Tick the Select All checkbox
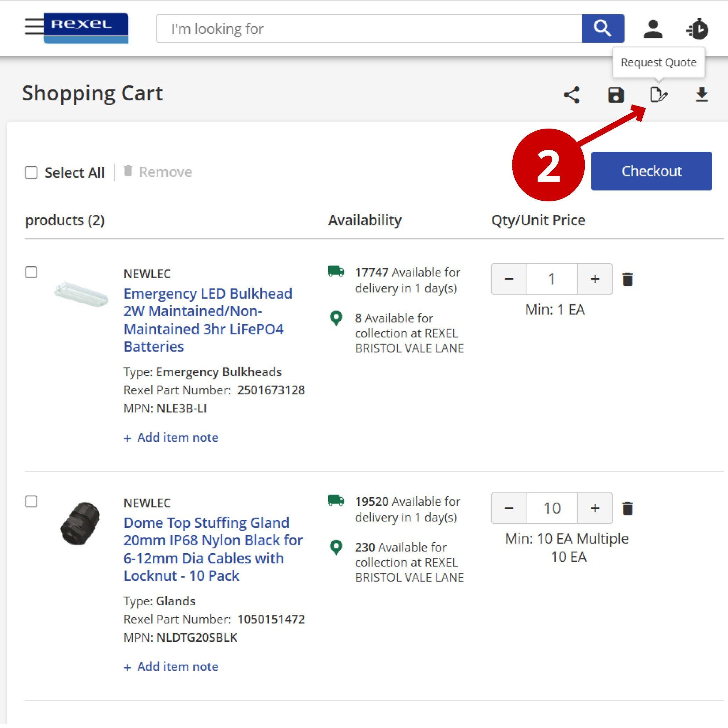 click(30, 172)
